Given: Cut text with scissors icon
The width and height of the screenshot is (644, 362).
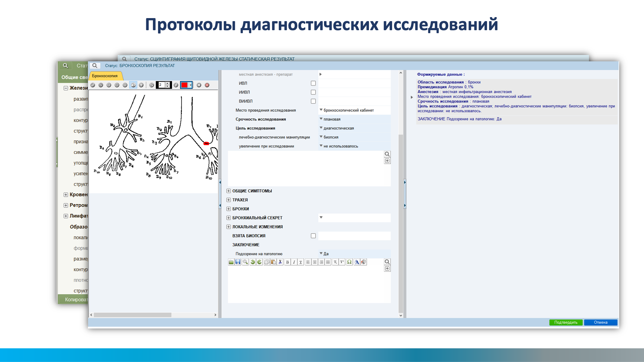Looking at the screenshot, I should coord(280,262).
